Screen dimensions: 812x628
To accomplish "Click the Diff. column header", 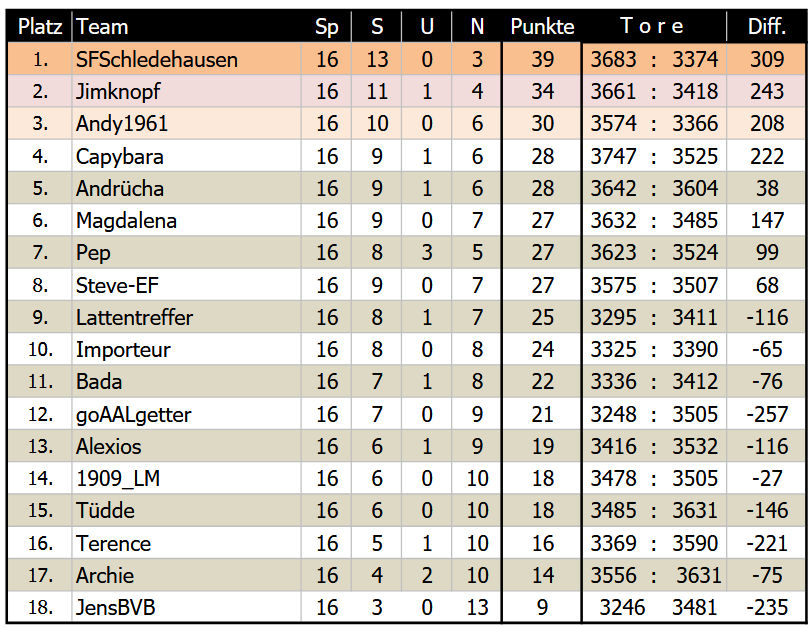I will pyautogui.click(x=767, y=27).
